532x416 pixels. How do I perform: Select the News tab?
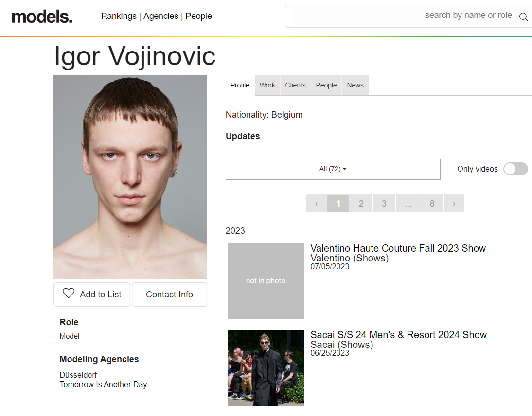355,85
